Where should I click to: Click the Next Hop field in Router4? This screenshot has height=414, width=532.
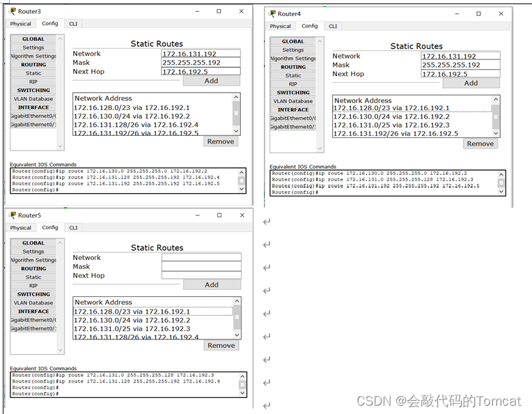pyautogui.click(x=460, y=74)
